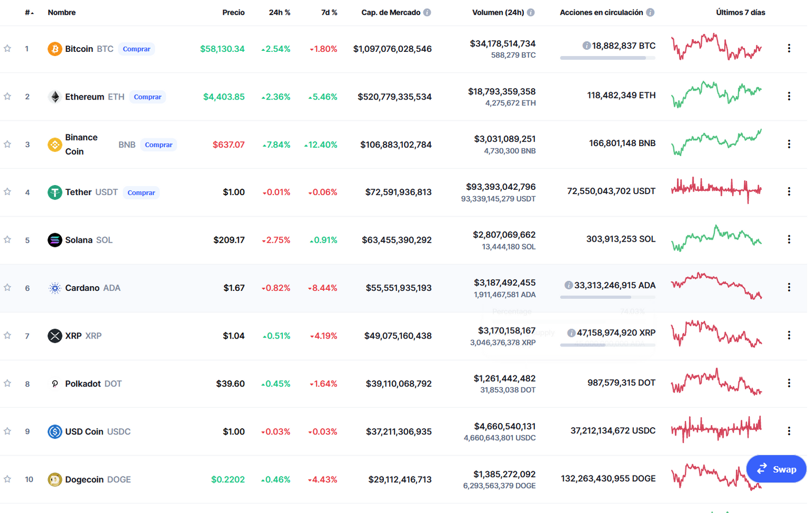Click Comprar button next to Binance Coin
This screenshot has height=513, width=812.
[x=159, y=145]
